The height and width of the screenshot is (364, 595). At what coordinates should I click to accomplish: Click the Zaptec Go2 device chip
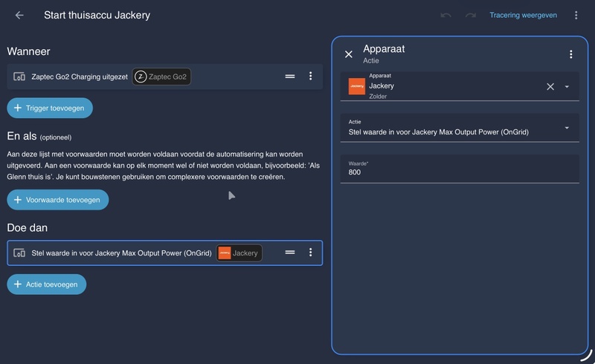click(x=161, y=77)
